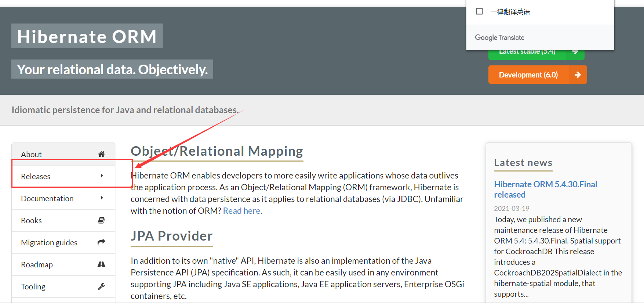Click the road icon beside Roadmap
The height and width of the screenshot is (303, 644).
click(x=101, y=264)
